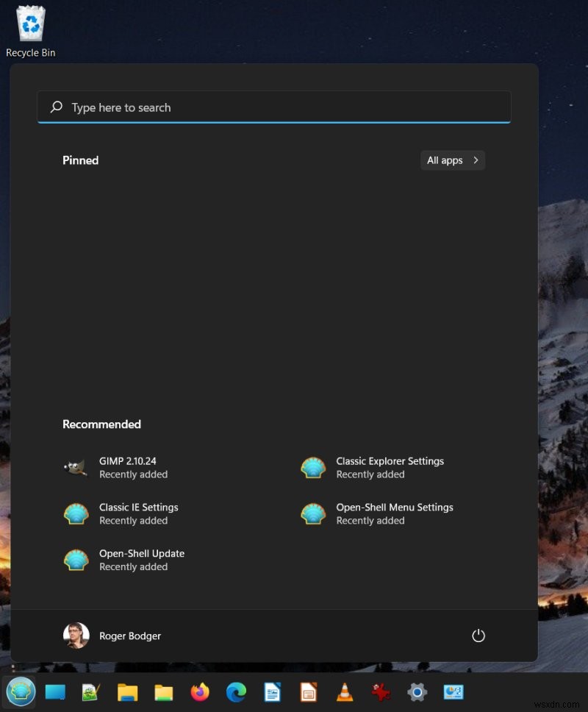This screenshot has width=588, height=712.
Task: Open GIMP from the taskbar
Action: 90,692
